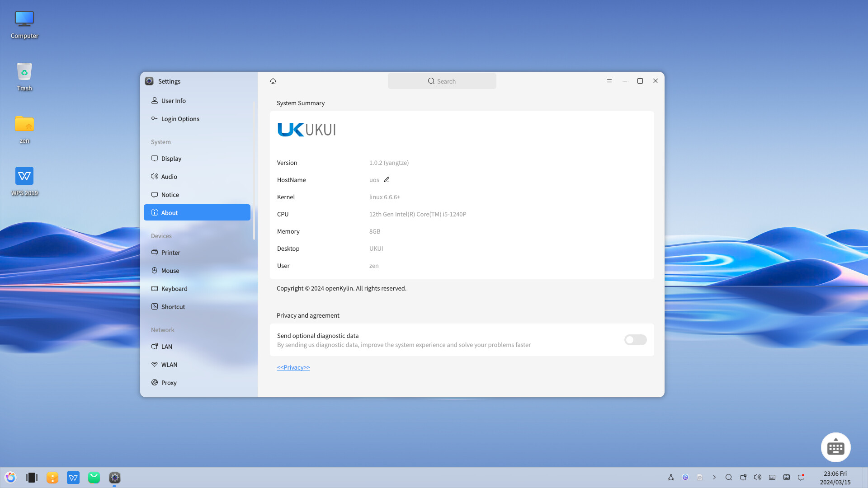Click the home icon in Settings header

[x=273, y=81]
